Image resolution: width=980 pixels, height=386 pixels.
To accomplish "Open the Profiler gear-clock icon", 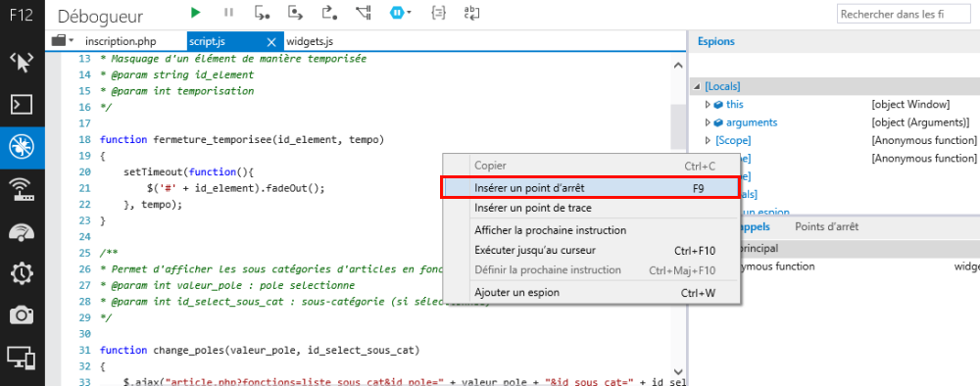I will (22, 273).
